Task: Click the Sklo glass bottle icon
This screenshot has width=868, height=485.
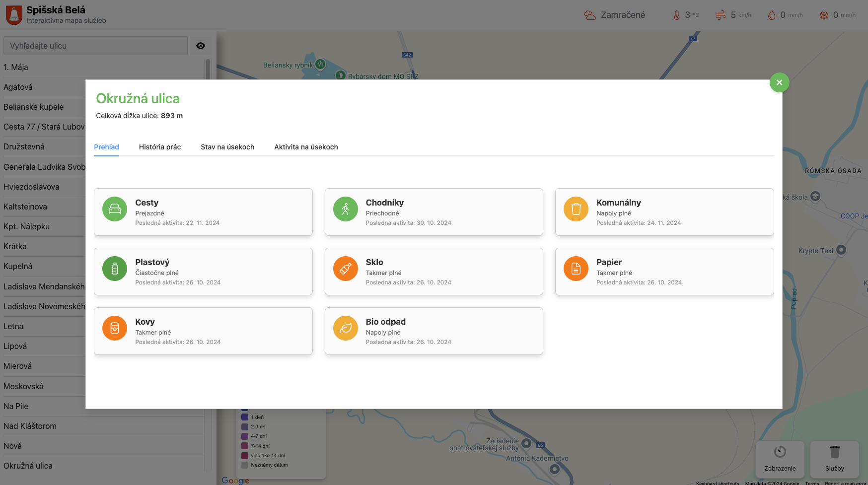Action: pos(346,269)
